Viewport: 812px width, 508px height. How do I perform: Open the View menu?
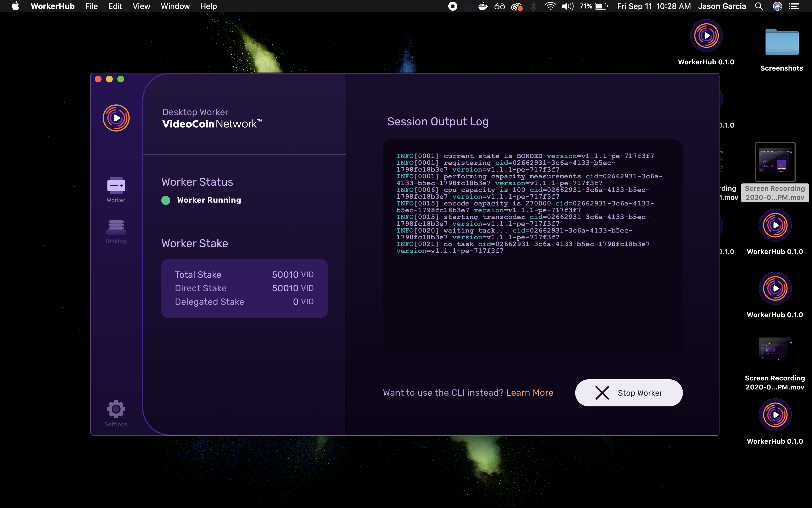tap(141, 6)
